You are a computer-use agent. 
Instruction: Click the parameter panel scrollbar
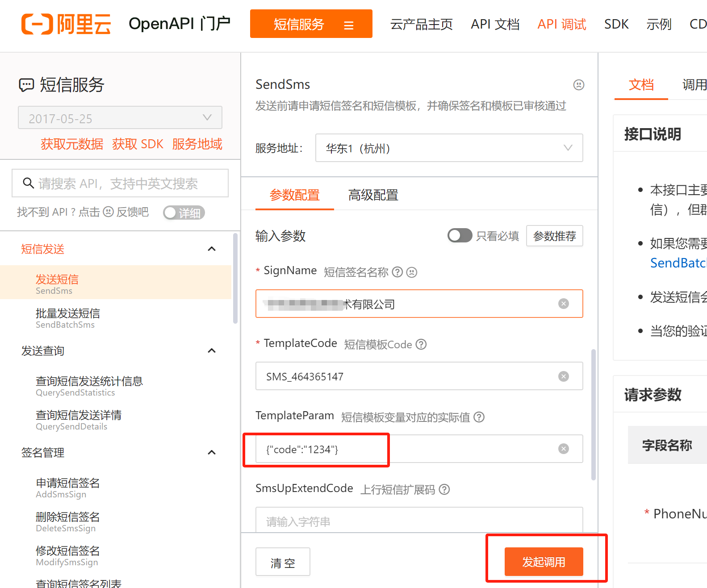(594, 415)
